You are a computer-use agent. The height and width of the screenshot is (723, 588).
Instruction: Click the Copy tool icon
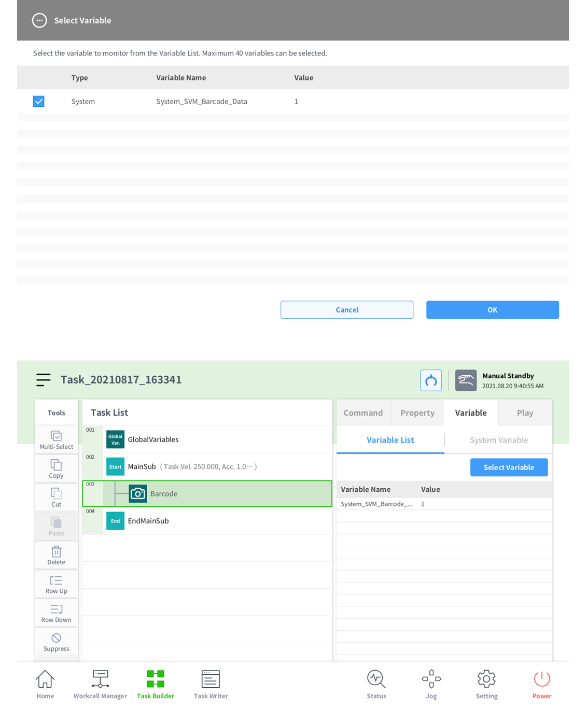pyautogui.click(x=57, y=469)
